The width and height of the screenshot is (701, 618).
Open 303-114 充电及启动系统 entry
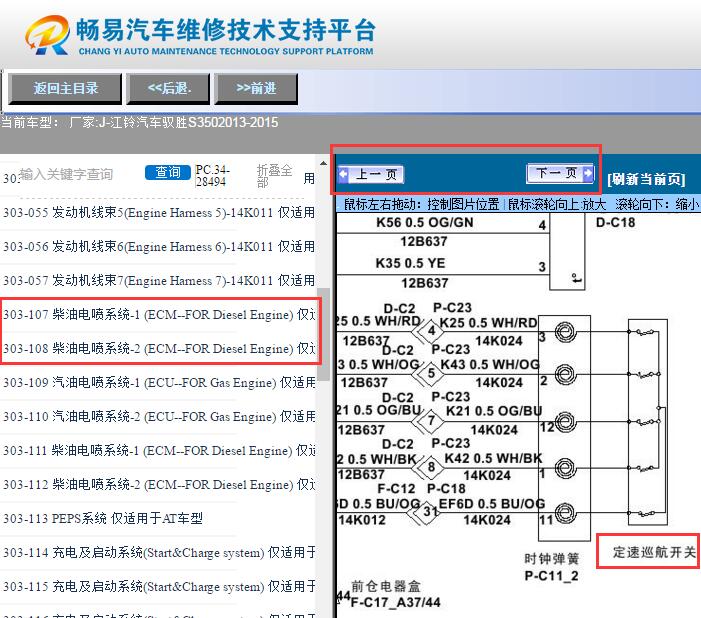pyautogui.click(x=158, y=552)
